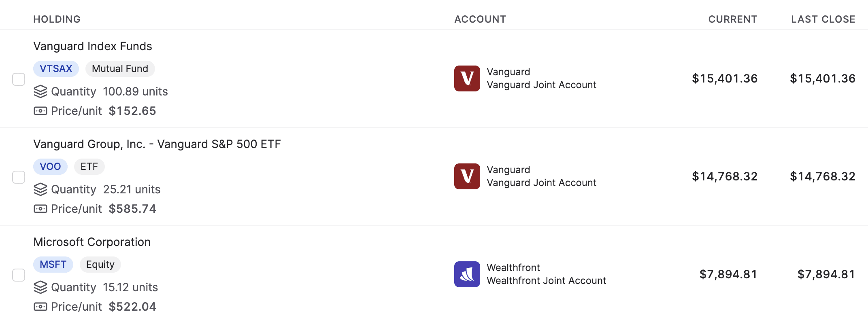Click the Wealthfront logo icon
The width and height of the screenshot is (868, 322).
[467, 274]
